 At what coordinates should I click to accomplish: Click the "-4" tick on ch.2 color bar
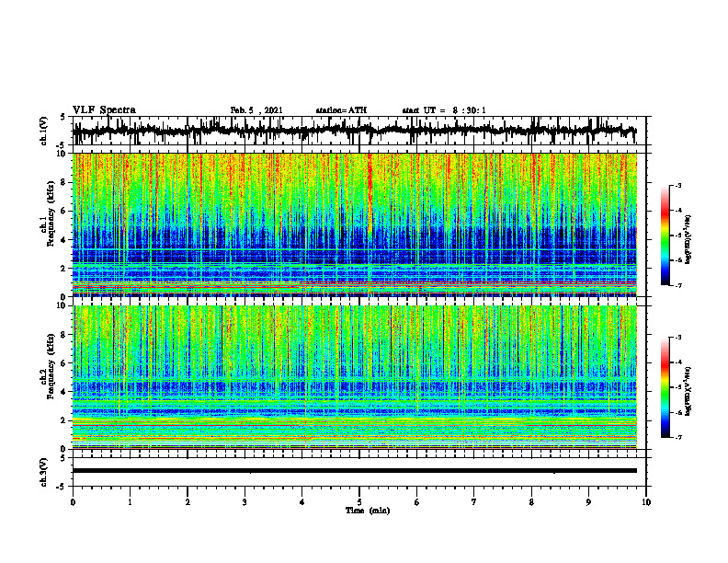click(678, 362)
